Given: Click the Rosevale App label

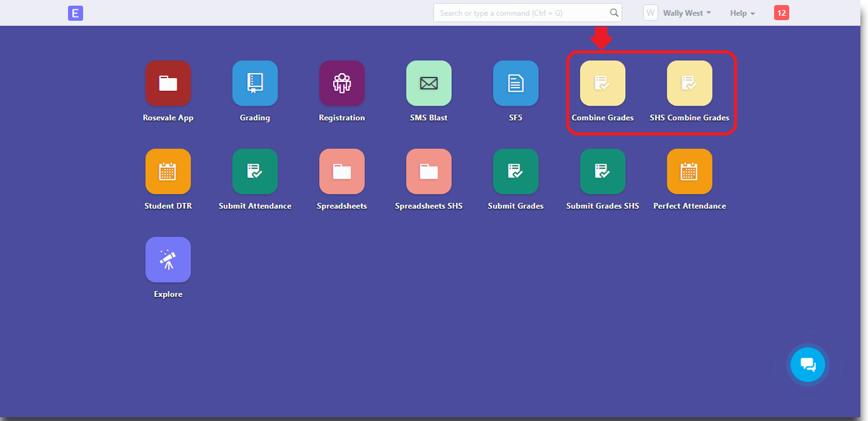Looking at the screenshot, I should coord(168,118).
